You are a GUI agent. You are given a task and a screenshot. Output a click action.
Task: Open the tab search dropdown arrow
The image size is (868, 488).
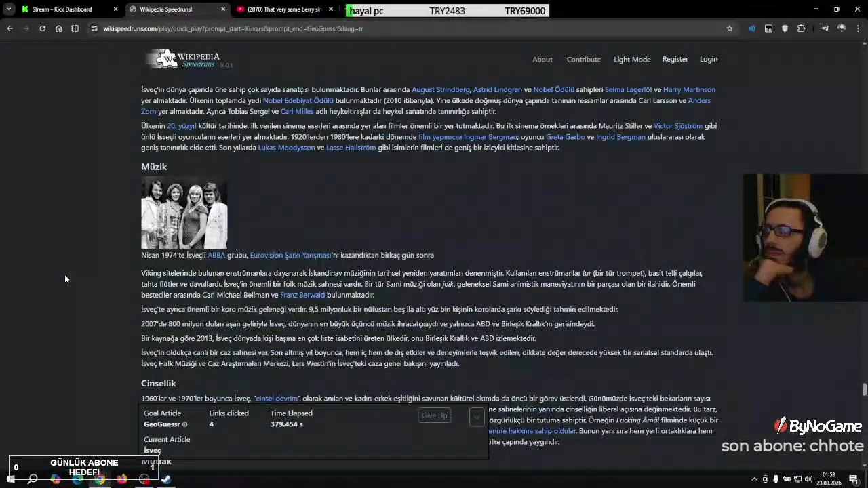click(10, 9)
